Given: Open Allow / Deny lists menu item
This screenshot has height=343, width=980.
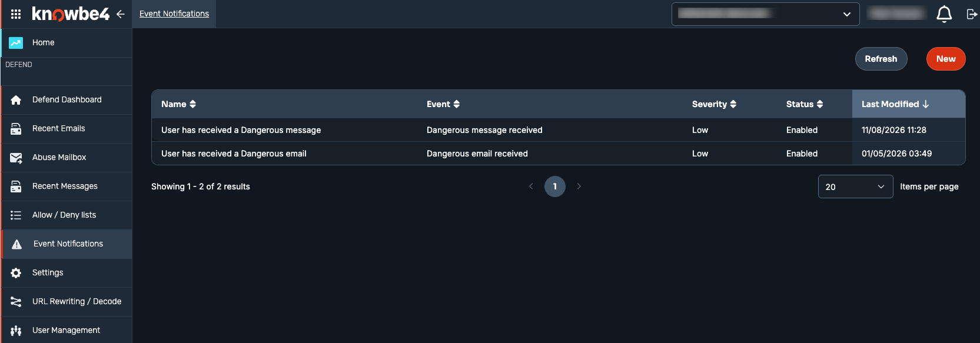Looking at the screenshot, I should tap(67, 215).
